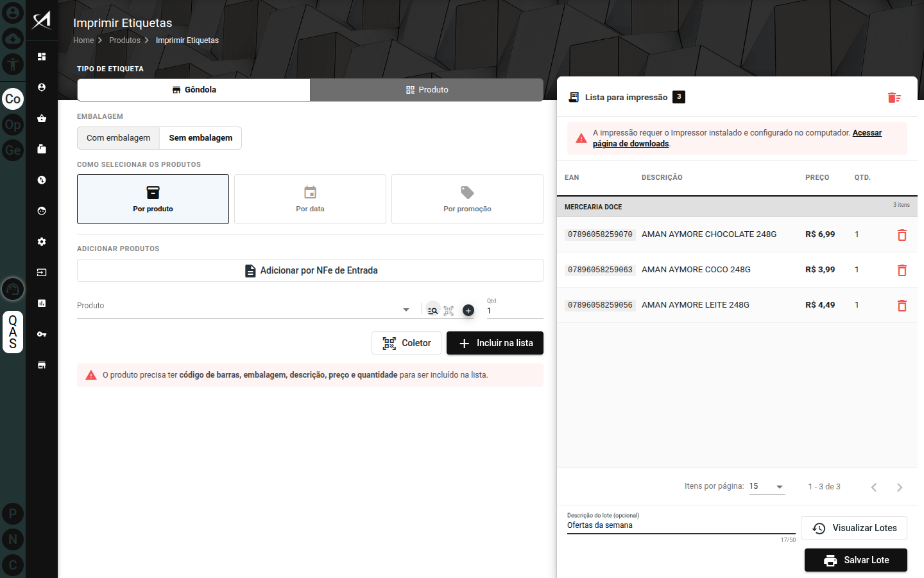Delete the AMAN AYMORE LEITE 248G row
Viewport: 924px width, 578px height.
pos(902,306)
